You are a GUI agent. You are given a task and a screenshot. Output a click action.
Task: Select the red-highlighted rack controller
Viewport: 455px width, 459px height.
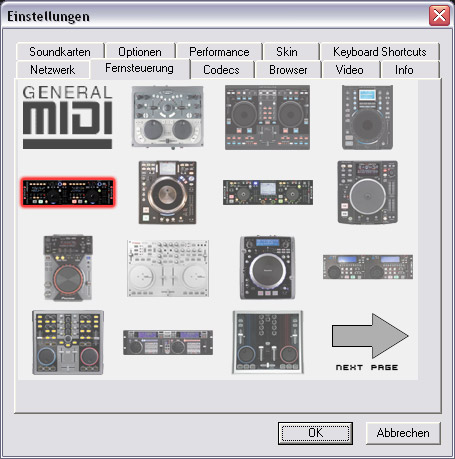tap(68, 193)
